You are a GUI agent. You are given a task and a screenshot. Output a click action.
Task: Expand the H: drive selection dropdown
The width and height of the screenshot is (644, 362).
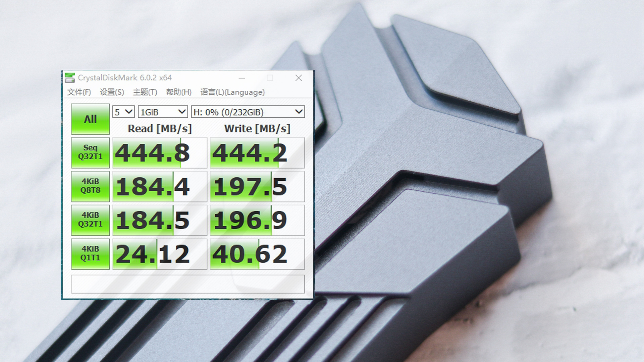248,112
